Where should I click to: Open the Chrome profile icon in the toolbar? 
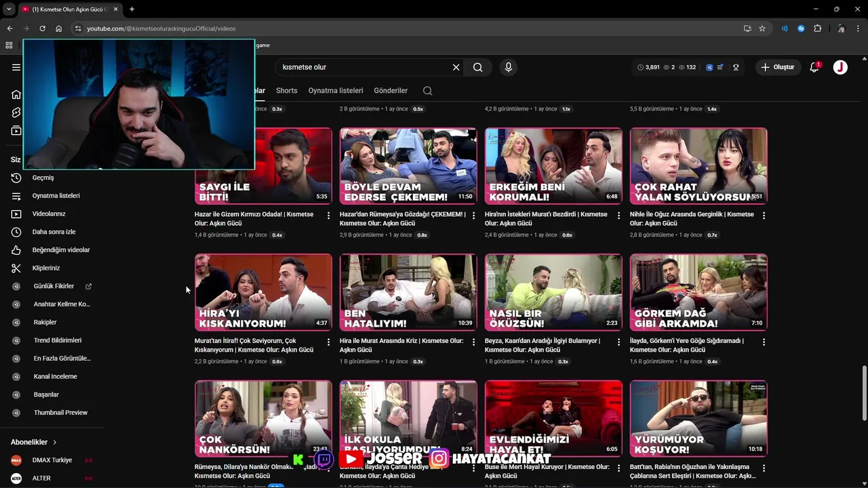[841, 28]
